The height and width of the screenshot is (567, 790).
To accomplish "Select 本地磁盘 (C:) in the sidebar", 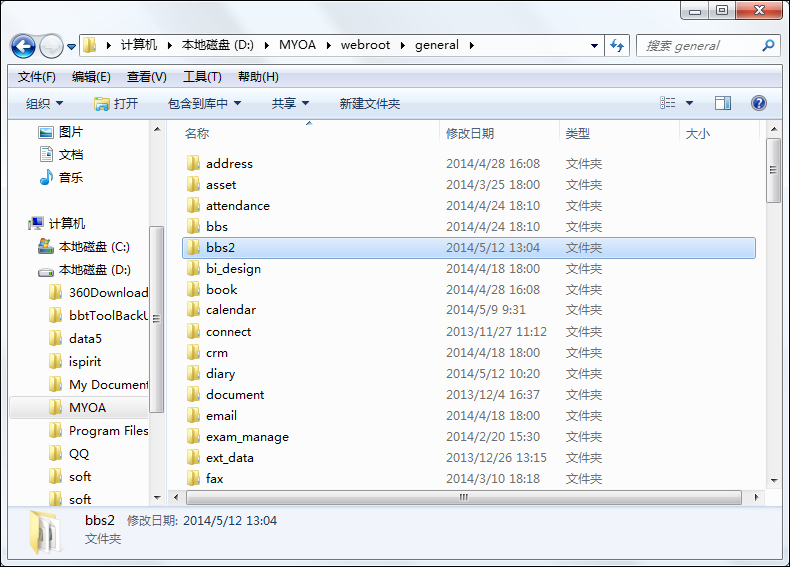I will [x=84, y=246].
